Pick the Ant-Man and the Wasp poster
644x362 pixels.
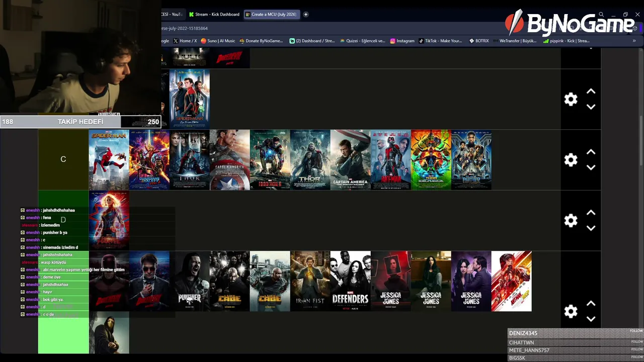(512, 281)
